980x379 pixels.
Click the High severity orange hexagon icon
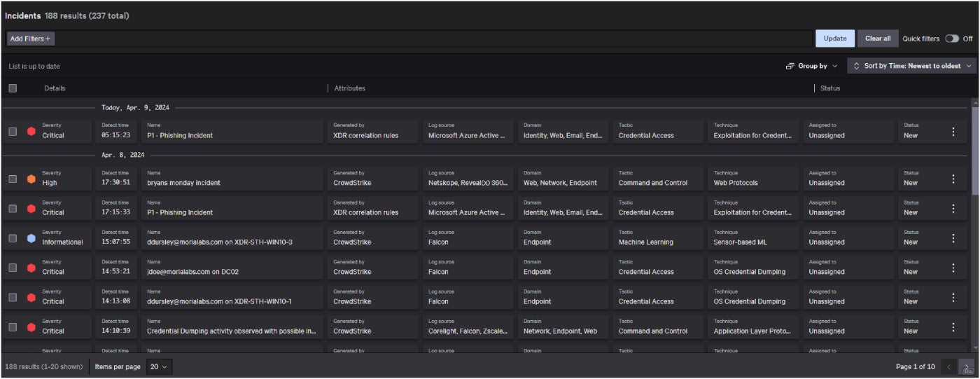click(x=31, y=179)
